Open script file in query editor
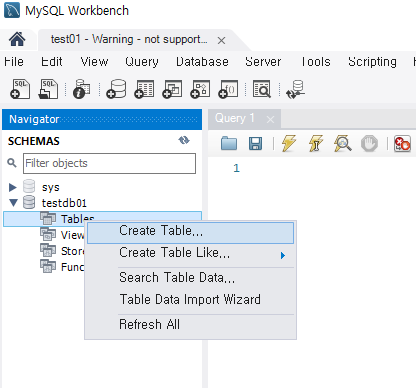Viewport: 416px width, 388px height. [x=229, y=144]
